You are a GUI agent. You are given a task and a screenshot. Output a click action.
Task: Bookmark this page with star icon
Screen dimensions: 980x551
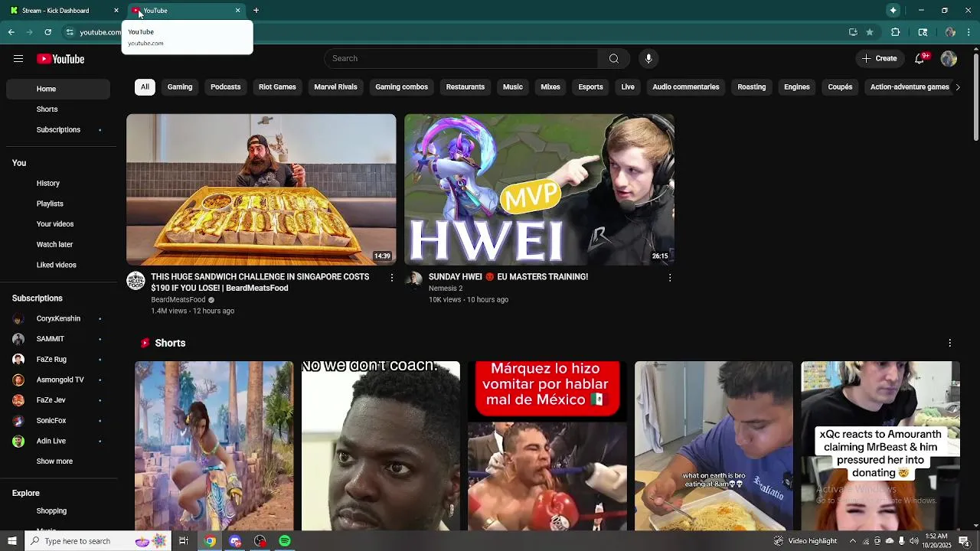click(870, 32)
